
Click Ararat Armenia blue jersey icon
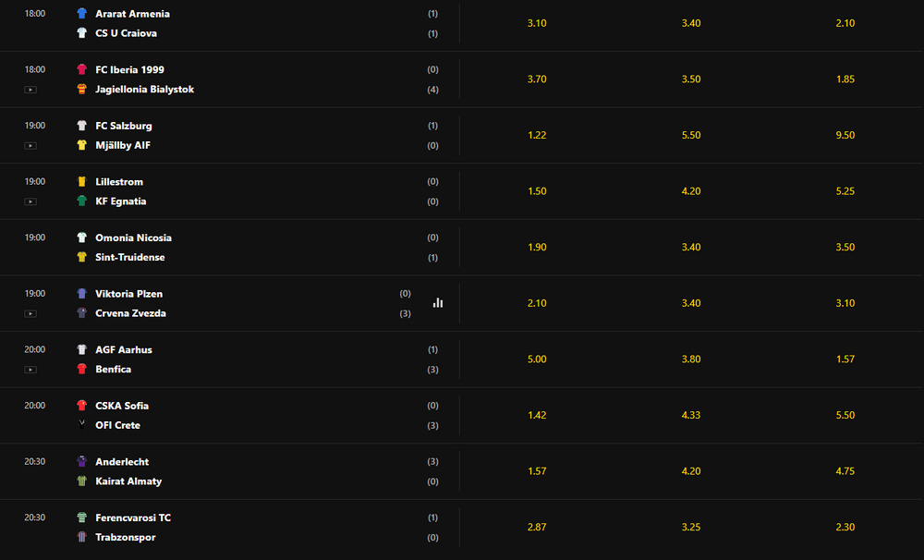click(82, 14)
